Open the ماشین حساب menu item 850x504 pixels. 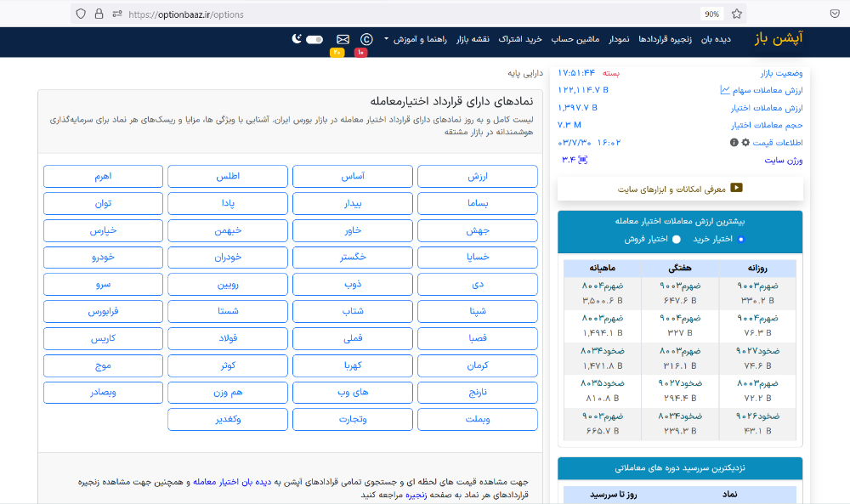pyautogui.click(x=575, y=39)
